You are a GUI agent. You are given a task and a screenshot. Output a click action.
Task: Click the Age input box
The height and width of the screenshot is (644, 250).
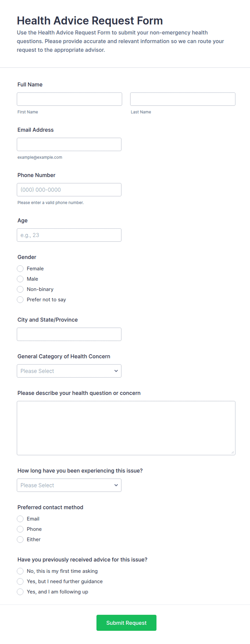pyautogui.click(x=69, y=235)
